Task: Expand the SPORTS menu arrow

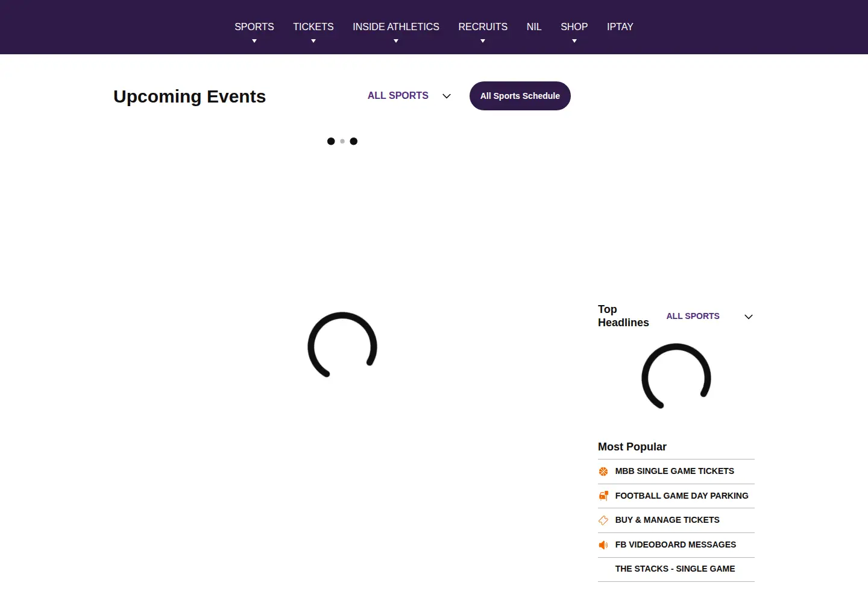Action: (254, 41)
